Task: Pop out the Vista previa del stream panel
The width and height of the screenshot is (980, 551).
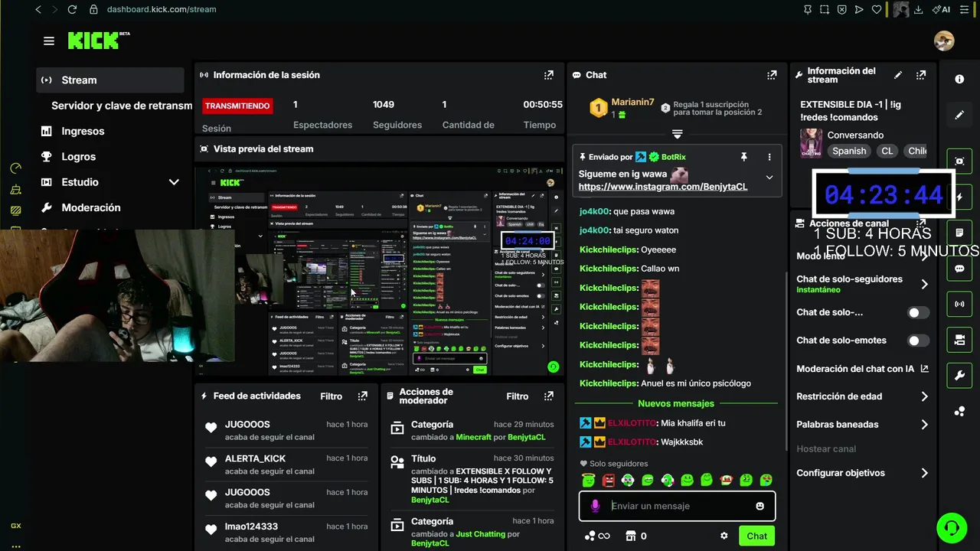Action: [548, 148]
